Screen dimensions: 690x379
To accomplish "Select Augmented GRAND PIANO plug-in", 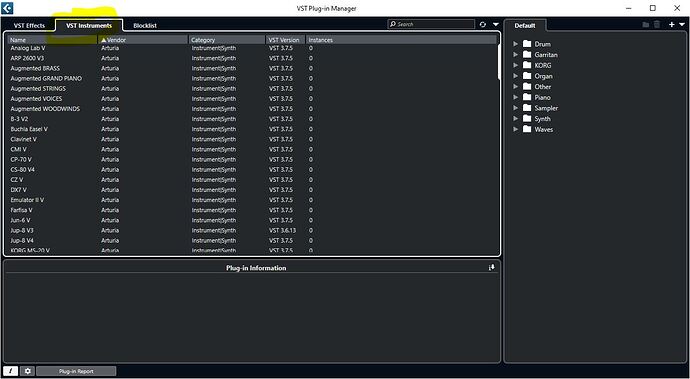I will pos(252,78).
